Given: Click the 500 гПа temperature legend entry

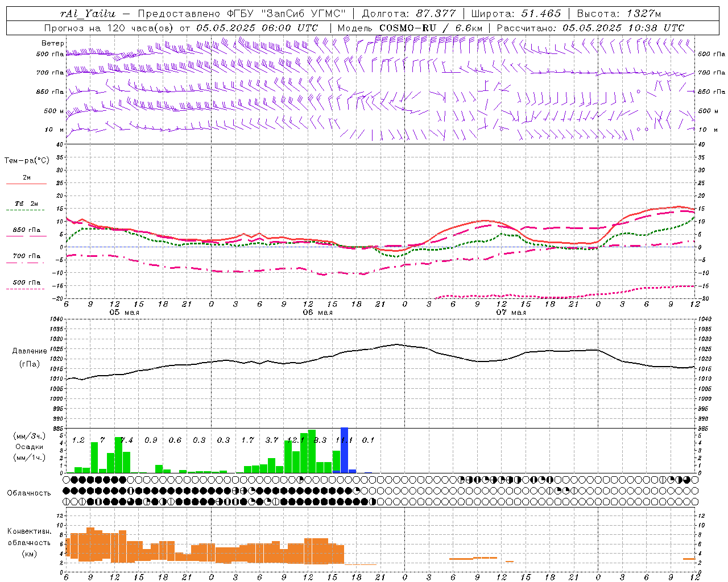Looking at the screenshot, I should click(27, 282).
